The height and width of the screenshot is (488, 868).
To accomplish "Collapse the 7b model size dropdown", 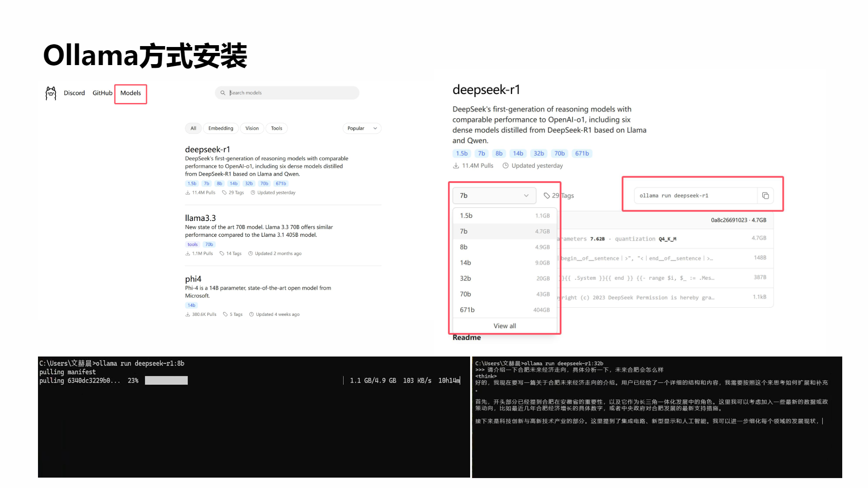I will pos(494,196).
